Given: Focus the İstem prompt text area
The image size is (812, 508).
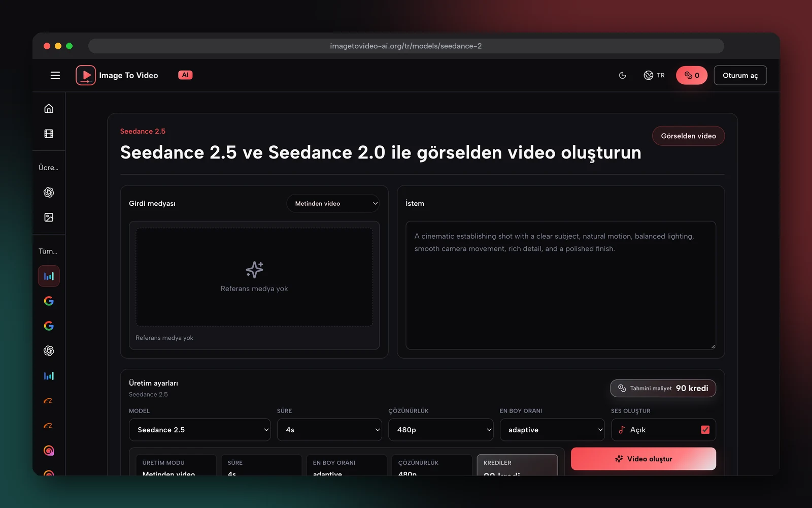Looking at the screenshot, I should pos(561,285).
